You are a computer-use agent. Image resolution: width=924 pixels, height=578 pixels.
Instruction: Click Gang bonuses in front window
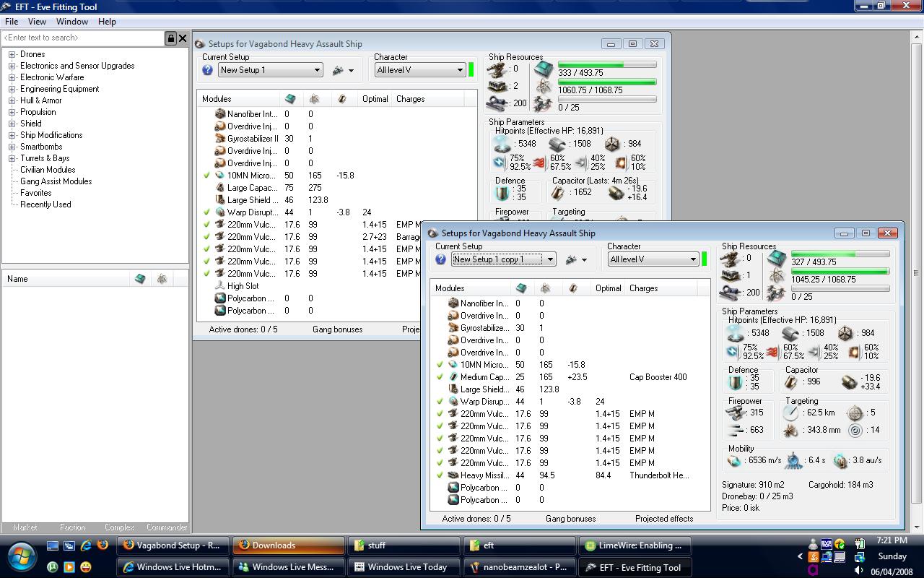tap(571, 519)
